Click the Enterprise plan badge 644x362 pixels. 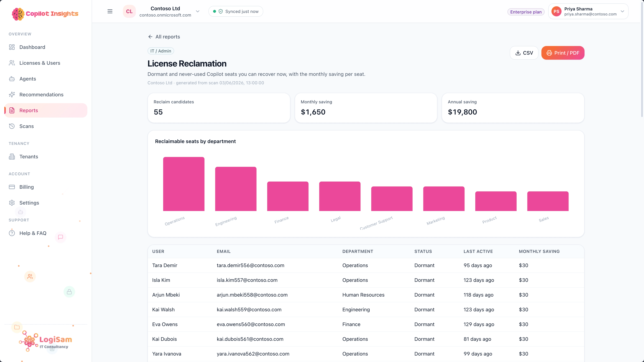click(x=526, y=12)
